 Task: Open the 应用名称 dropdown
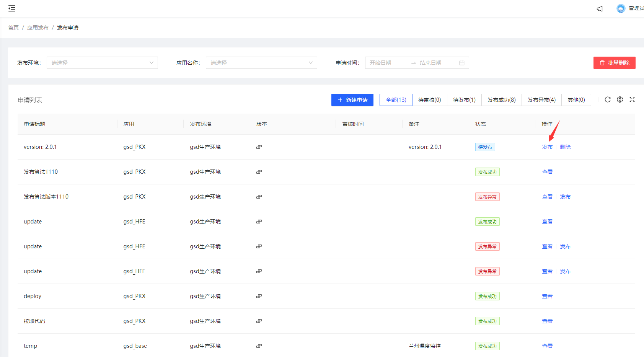[261, 63]
